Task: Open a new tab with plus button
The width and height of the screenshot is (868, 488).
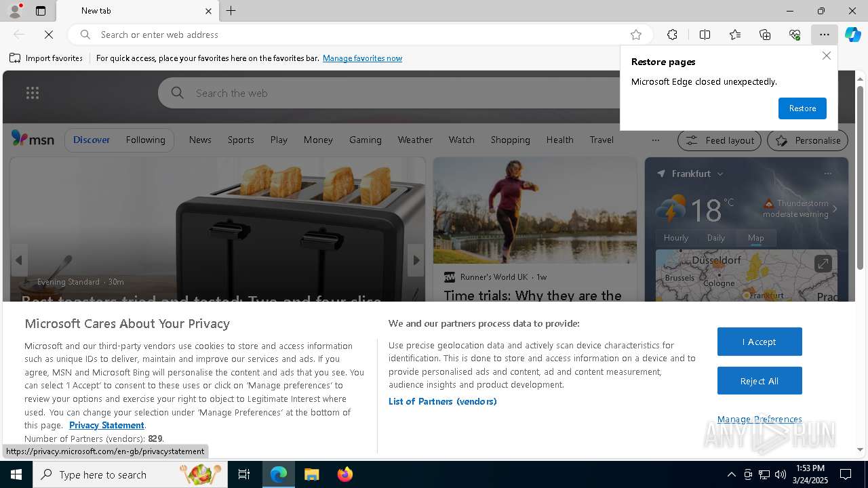Action: (231, 11)
